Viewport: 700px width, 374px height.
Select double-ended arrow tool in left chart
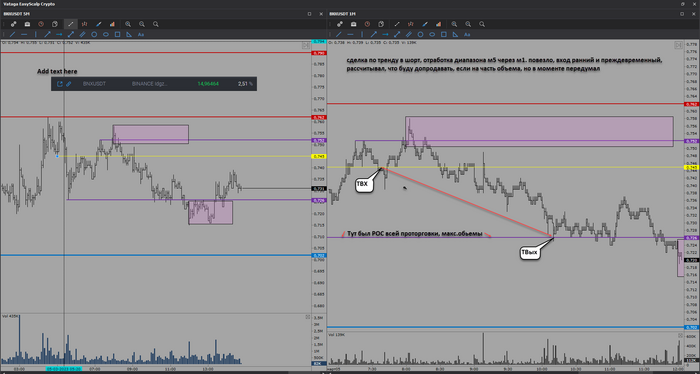(x=71, y=34)
